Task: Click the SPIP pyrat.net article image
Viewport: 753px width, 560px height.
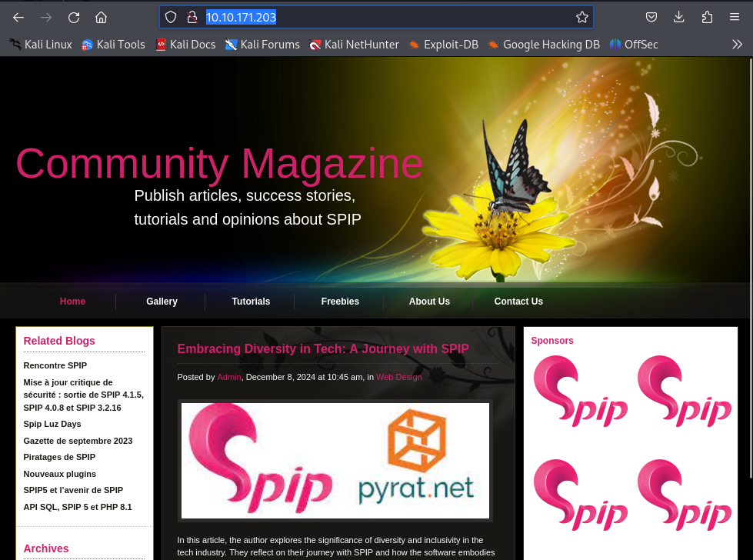Action: 335,461
